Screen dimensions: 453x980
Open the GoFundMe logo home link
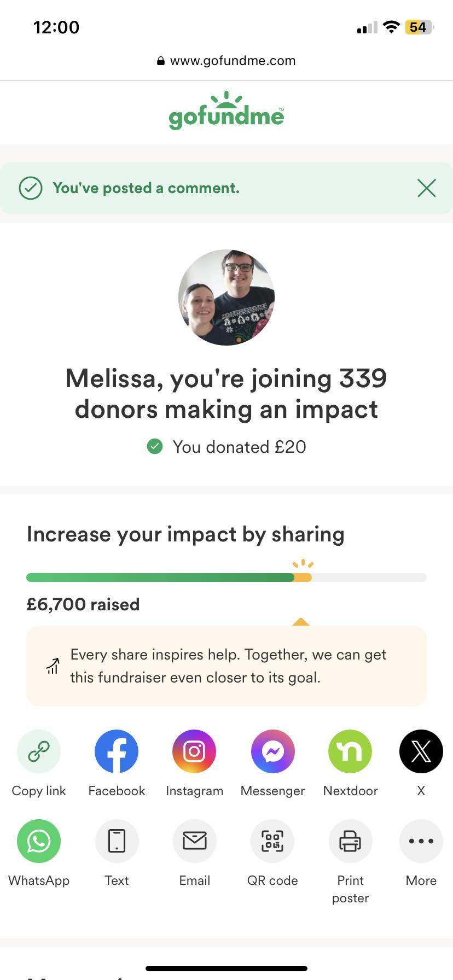click(226, 112)
